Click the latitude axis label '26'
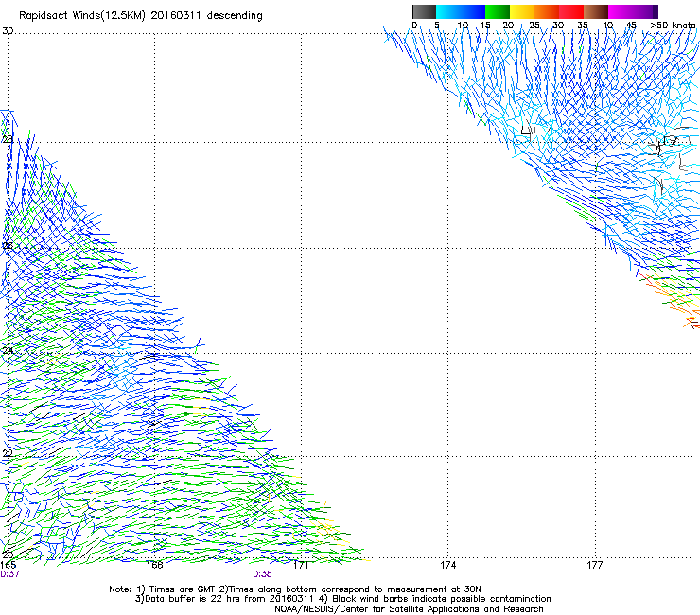The width and height of the screenshot is (700, 615). tap(8, 246)
